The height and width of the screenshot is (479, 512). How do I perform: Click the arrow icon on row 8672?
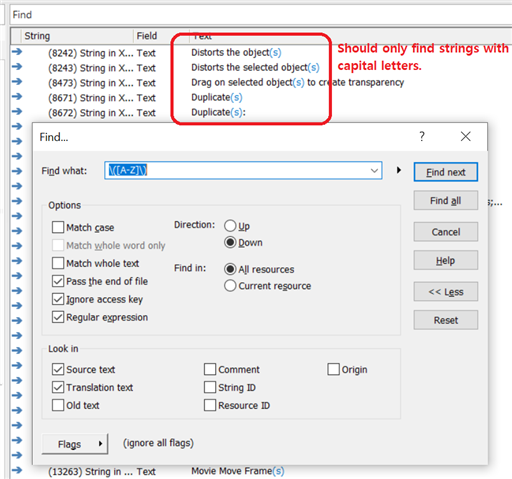click(x=17, y=111)
